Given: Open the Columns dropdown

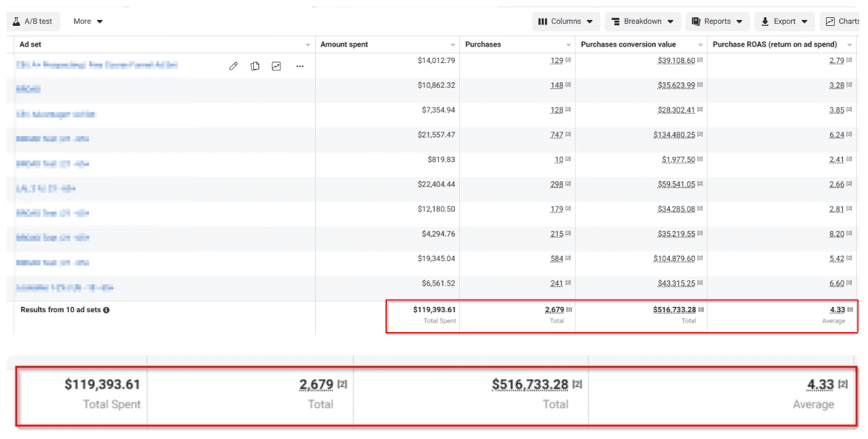Looking at the screenshot, I should click(x=566, y=21).
